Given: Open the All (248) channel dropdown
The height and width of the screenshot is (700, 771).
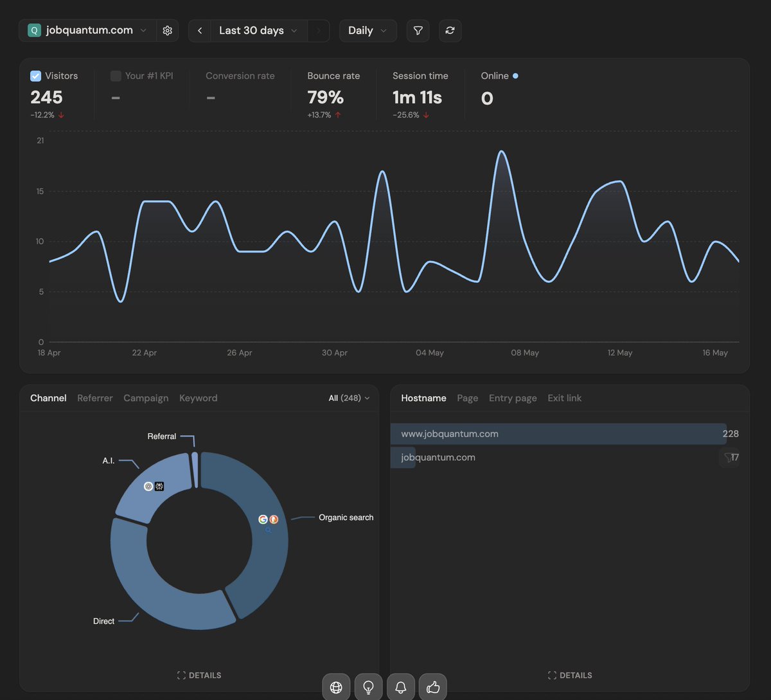Looking at the screenshot, I should (x=349, y=398).
